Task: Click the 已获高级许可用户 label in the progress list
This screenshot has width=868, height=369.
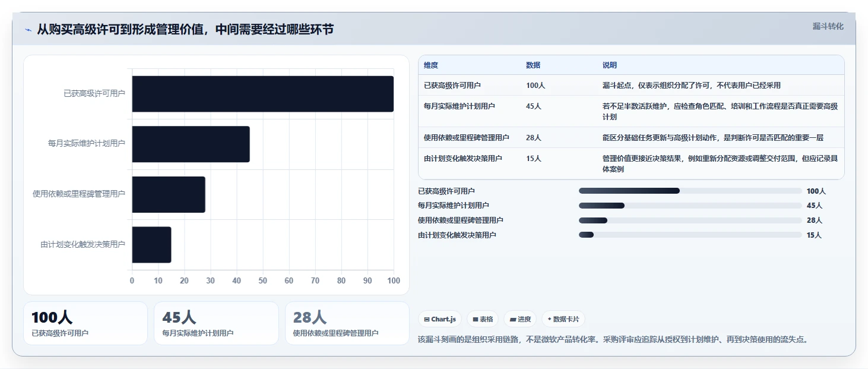Action: [446, 191]
